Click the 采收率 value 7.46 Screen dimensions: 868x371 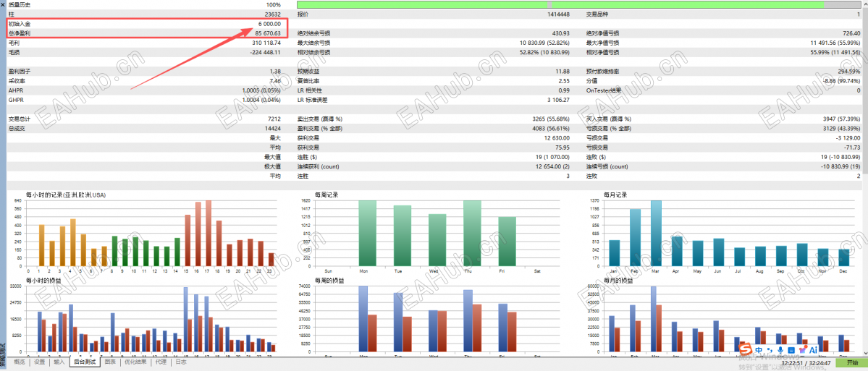click(275, 81)
